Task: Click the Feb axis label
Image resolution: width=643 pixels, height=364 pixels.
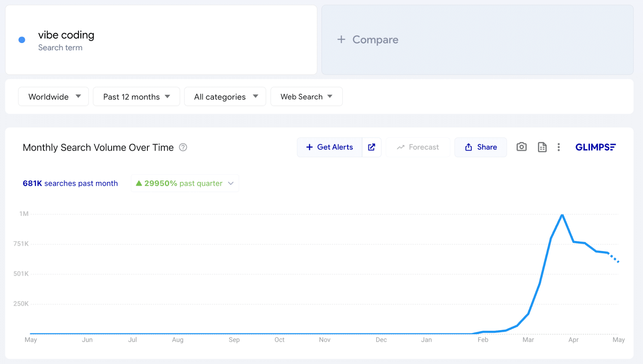Action: (483, 340)
